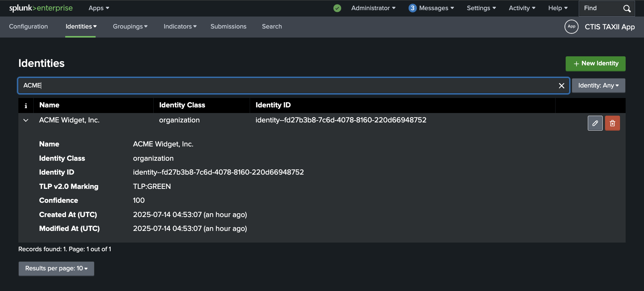Click the search magnifier icon in Find
Image resolution: width=644 pixels, height=291 pixels.
coord(627,8)
